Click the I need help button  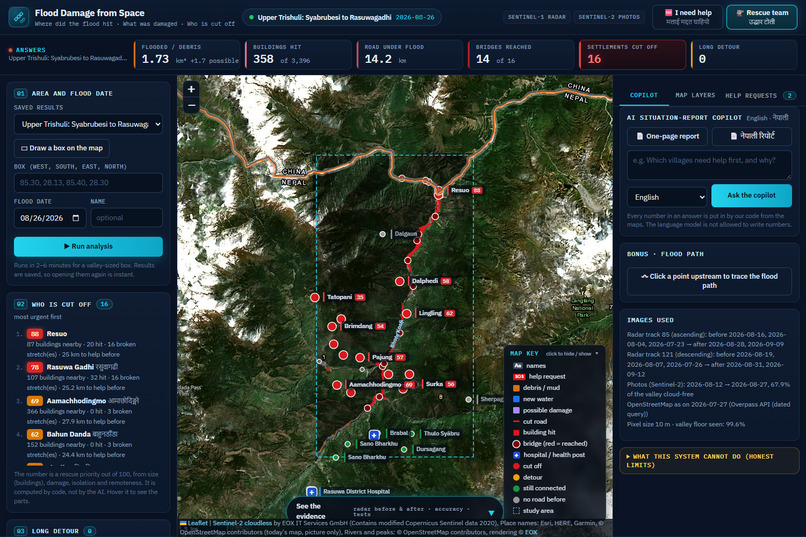click(688, 17)
